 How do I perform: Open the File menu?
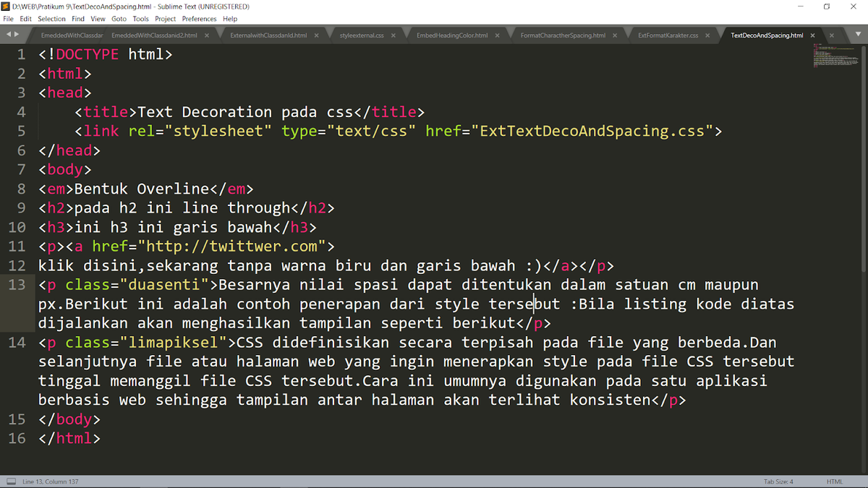(8, 19)
